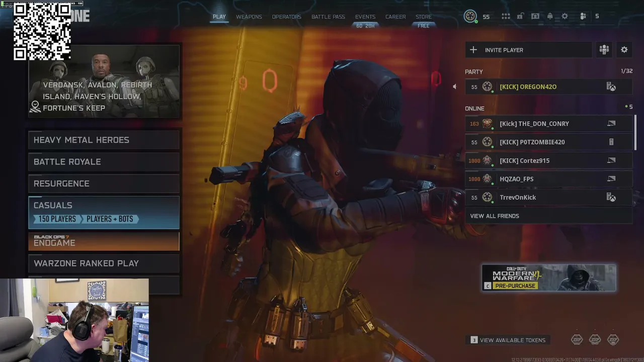644x362 pixels.
Task: Activate the first 2XP token icon
Action: (577, 340)
